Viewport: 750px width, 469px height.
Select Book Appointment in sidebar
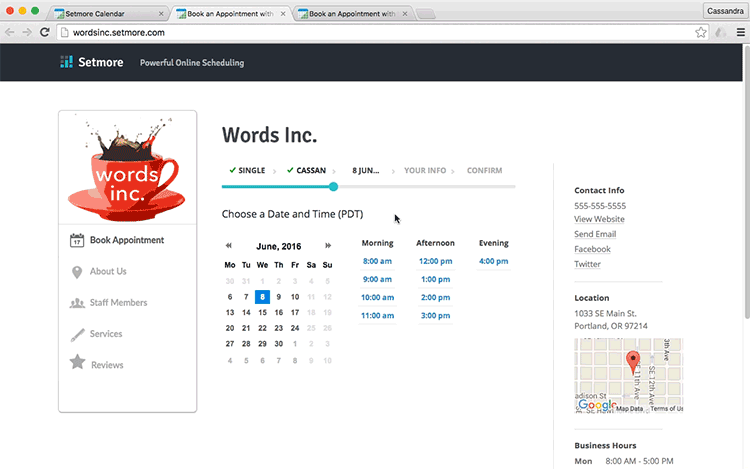coord(127,240)
